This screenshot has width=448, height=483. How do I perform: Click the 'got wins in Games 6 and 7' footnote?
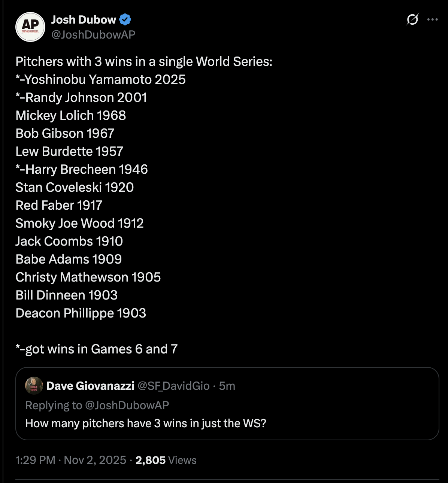tap(97, 349)
